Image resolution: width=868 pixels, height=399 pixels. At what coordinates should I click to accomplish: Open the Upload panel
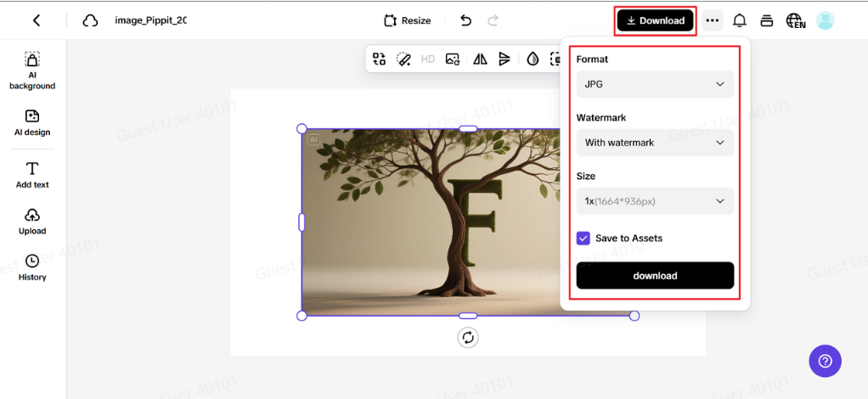coord(32,221)
